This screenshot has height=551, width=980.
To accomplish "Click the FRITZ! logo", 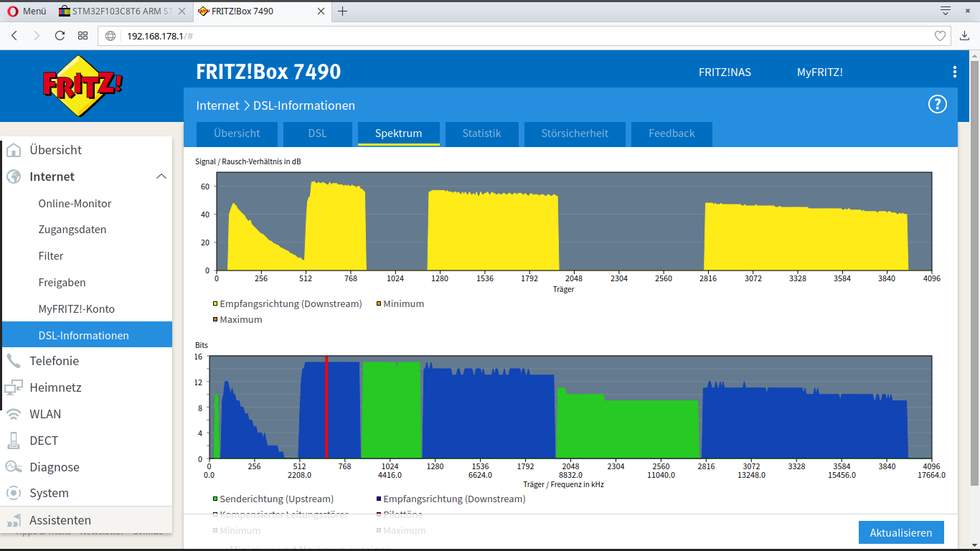I will 82,85.
